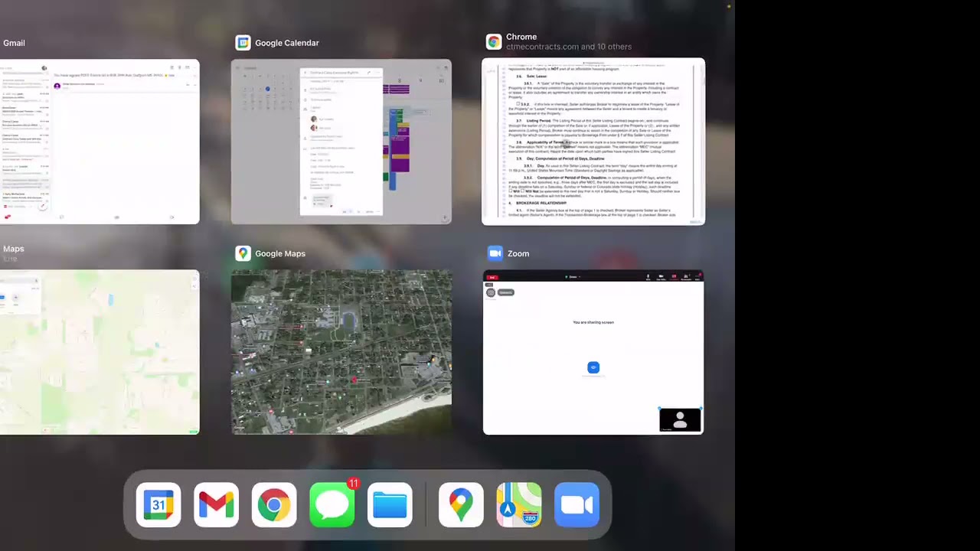The width and height of the screenshot is (980, 551).
Task: Open Zoom from the dock
Action: point(577,505)
